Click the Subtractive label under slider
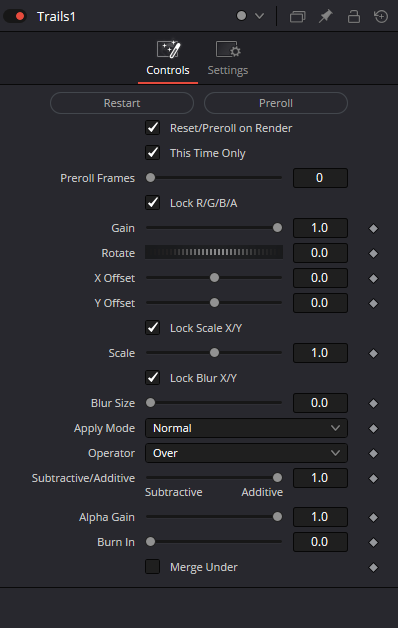Screen dimensions: 398x628 click(173, 492)
